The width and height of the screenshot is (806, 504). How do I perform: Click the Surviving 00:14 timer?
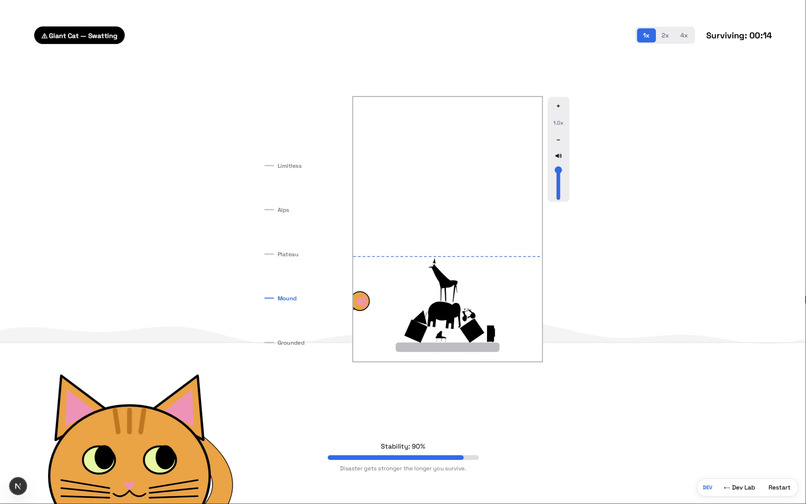[739, 35]
